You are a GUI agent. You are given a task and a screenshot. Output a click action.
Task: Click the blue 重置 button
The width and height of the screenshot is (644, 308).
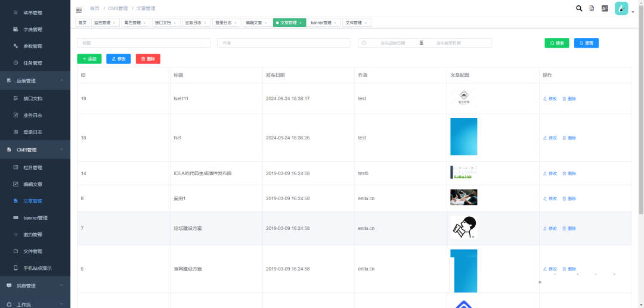tap(586, 43)
